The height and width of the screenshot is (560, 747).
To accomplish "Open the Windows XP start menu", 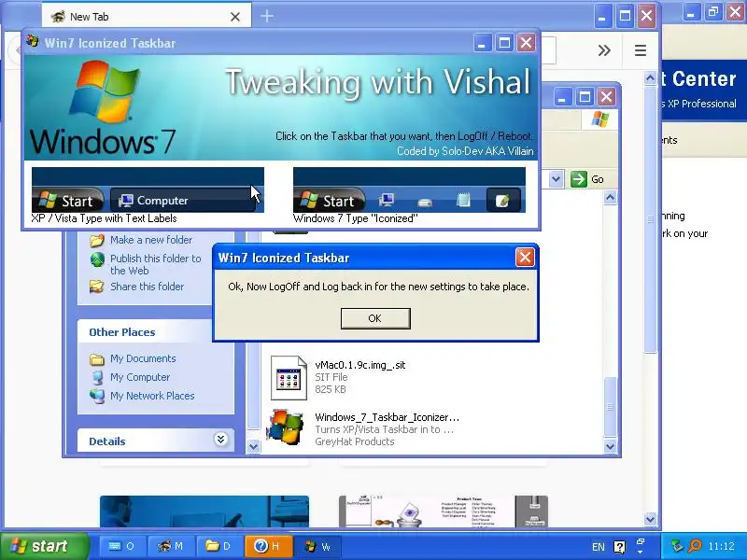I will pyautogui.click(x=45, y=546).
